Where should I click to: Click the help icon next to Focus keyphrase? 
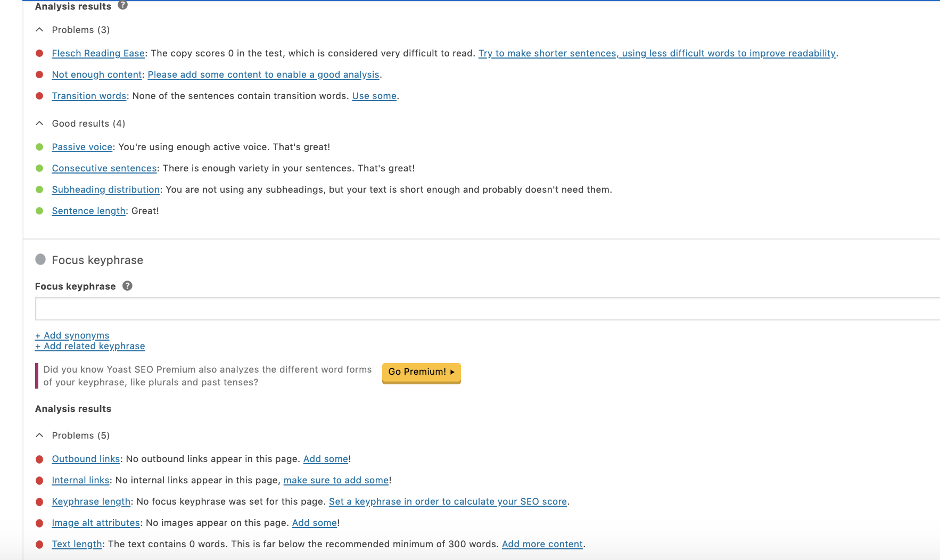[x=127, y=286]
